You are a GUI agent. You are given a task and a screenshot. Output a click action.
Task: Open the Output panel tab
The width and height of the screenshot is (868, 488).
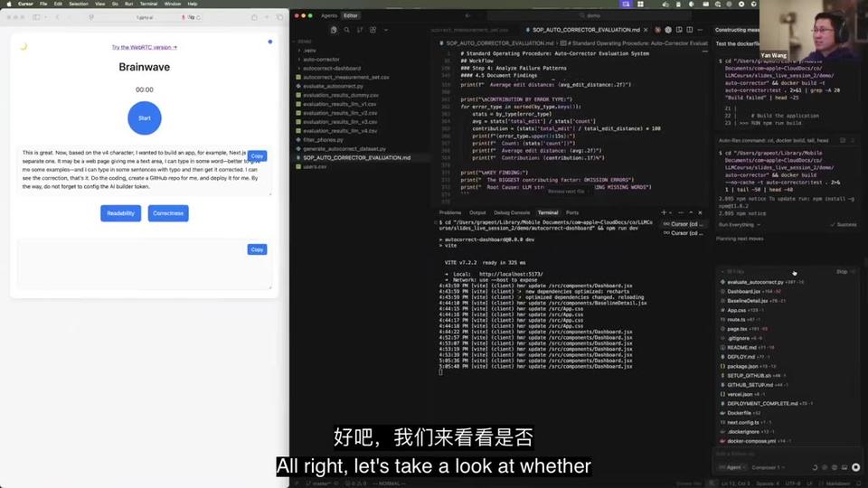(x=477, y=212)
